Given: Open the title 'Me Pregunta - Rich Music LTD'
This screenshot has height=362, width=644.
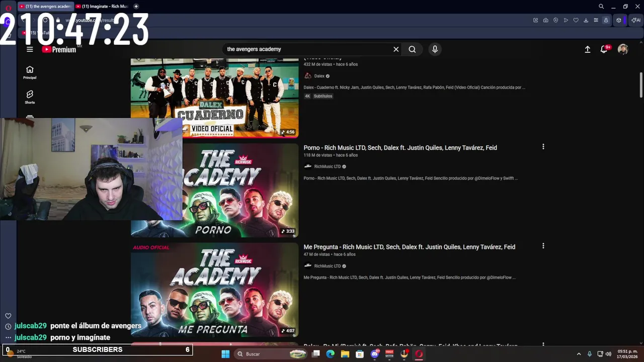Looking at the screenshot, I should tap(409, 247).
